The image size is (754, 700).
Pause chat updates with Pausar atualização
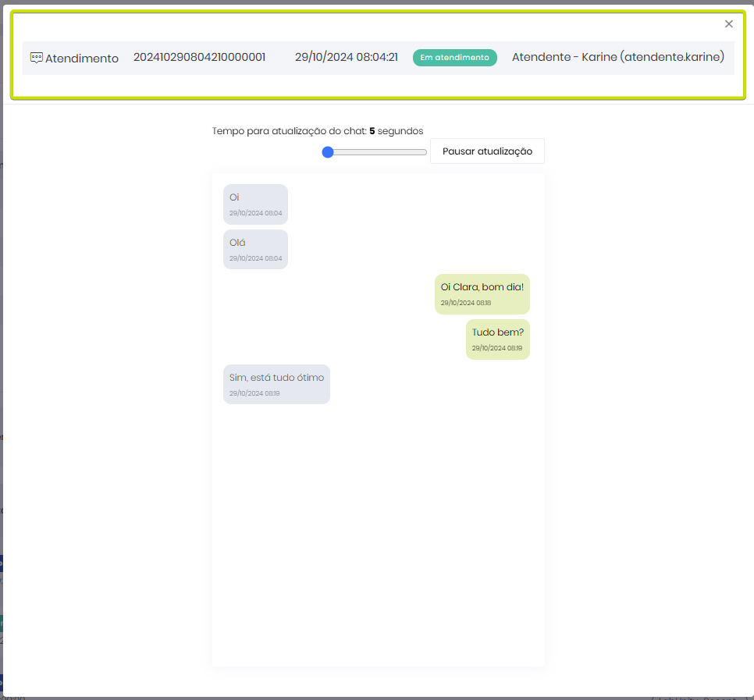(x=487, y=151)
